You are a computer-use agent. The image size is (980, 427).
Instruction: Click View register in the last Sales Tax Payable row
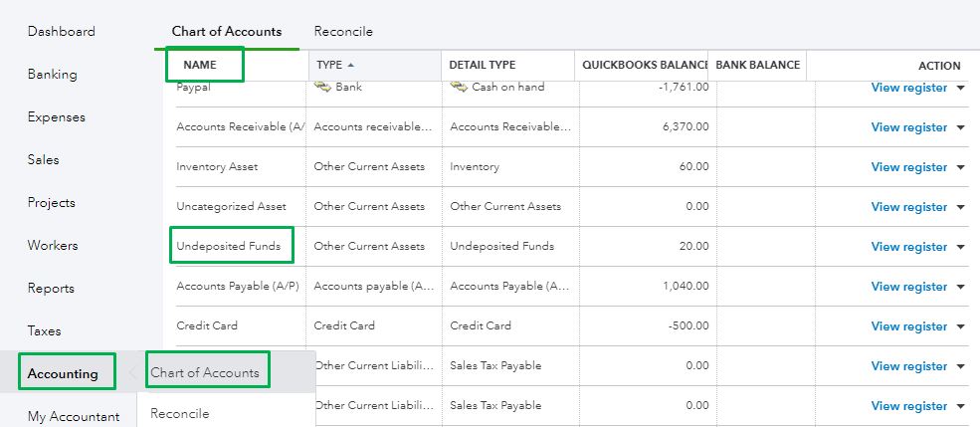tap(908, 406)
